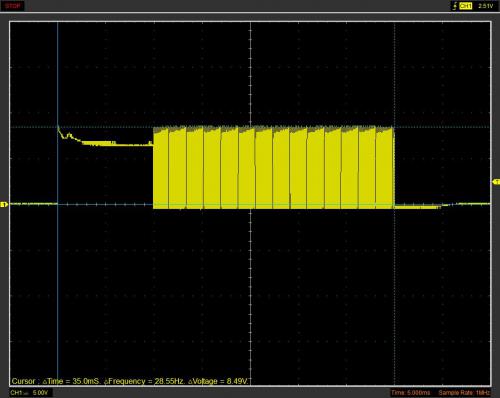Click the rising-edge trigger icon

(x=454, y=6)
